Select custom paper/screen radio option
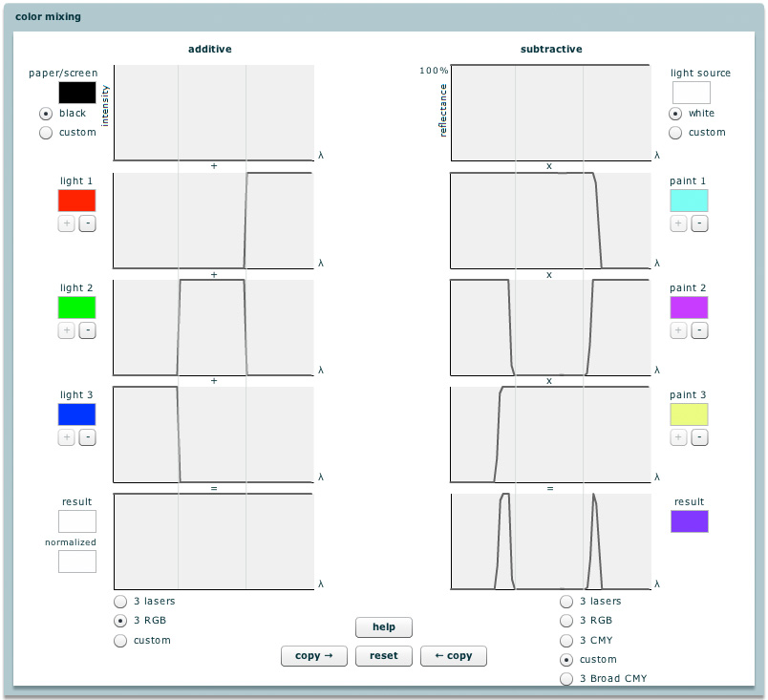Viewport: 768px width, 700px height. click(46, 133)
